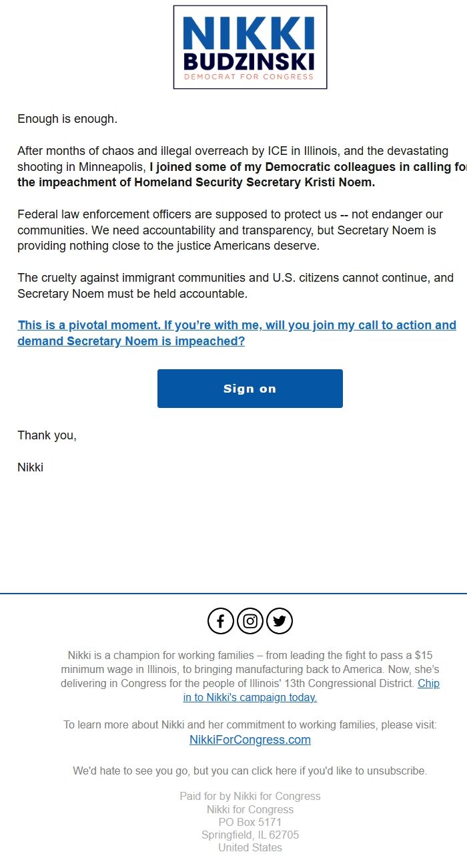Click the 'Thank you,' sign-off text

click(x=47, y=435)
